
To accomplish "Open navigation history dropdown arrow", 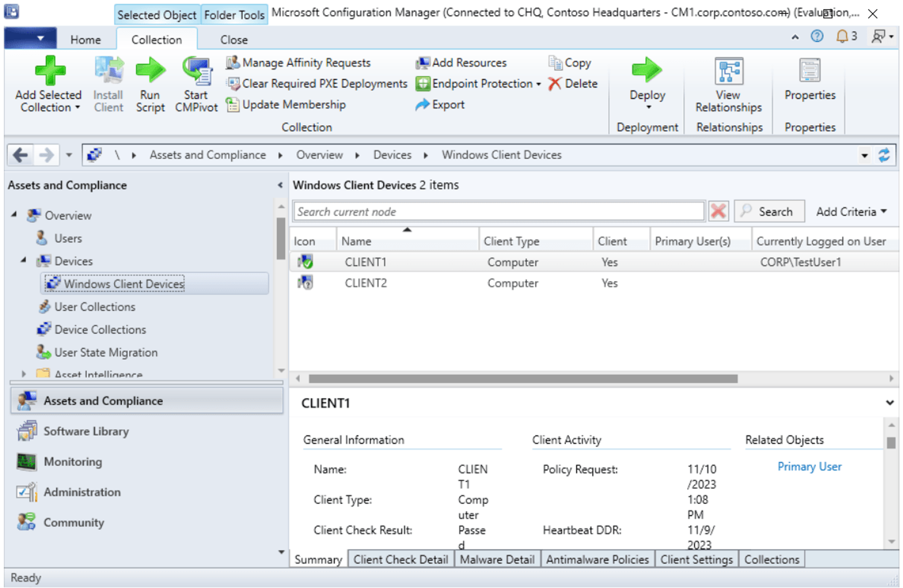I will tap(69, 155).
